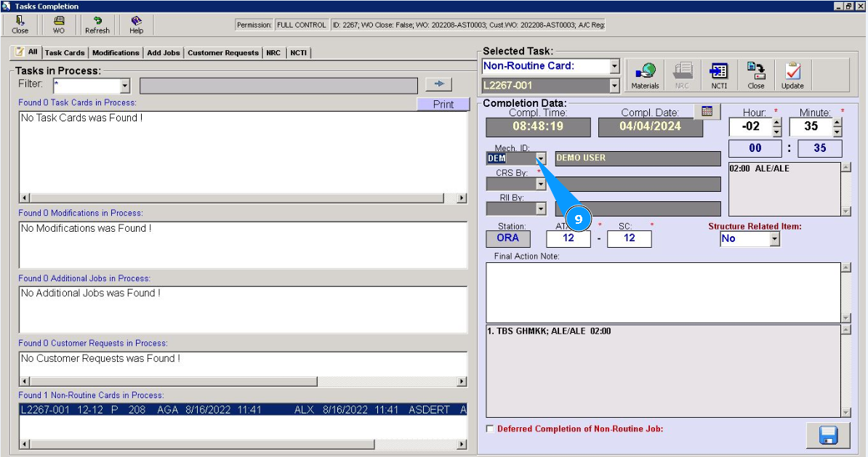This screenshot has width=868, height=457.
Task: Switch to the Task Cards tab
Action: [x=65, y=53]
